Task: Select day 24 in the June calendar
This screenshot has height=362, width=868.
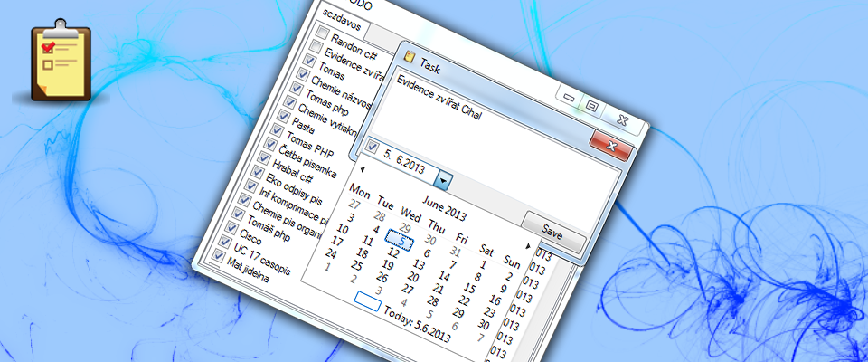Action: pos(331,254)
